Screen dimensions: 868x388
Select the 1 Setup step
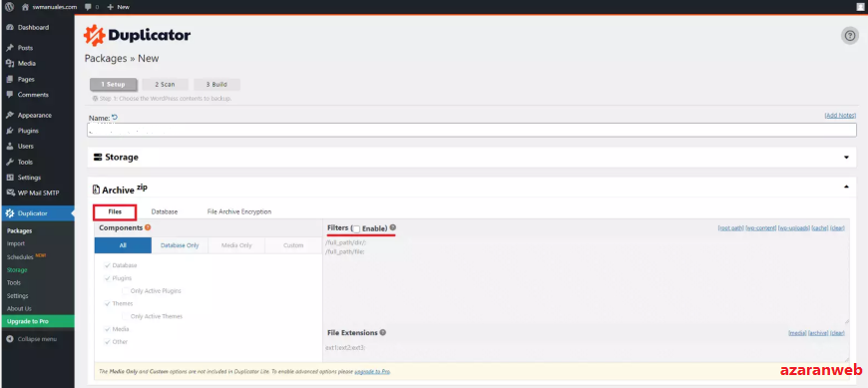114,85
